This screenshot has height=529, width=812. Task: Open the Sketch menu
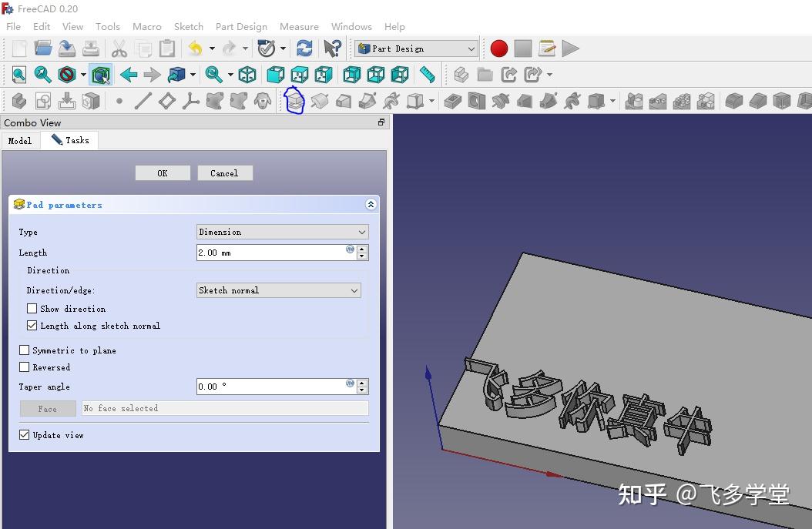point(189,26)
